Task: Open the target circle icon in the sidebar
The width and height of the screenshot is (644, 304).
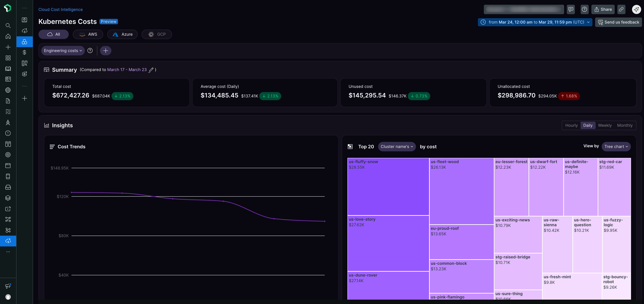Action: (8, 155)
